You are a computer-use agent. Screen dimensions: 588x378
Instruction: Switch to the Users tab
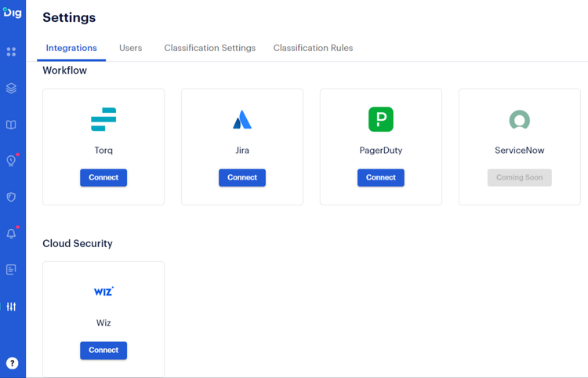coord(130,48)
